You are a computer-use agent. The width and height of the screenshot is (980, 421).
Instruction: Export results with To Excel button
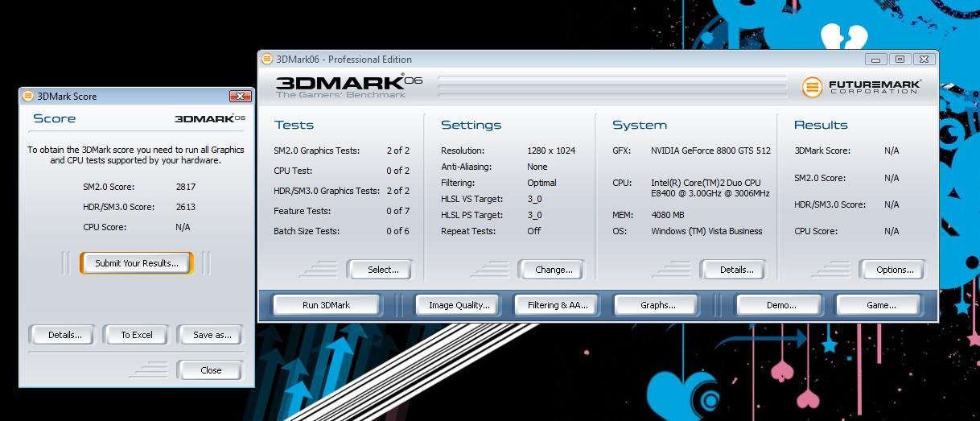pyautogui.click(x=137, y=335)
